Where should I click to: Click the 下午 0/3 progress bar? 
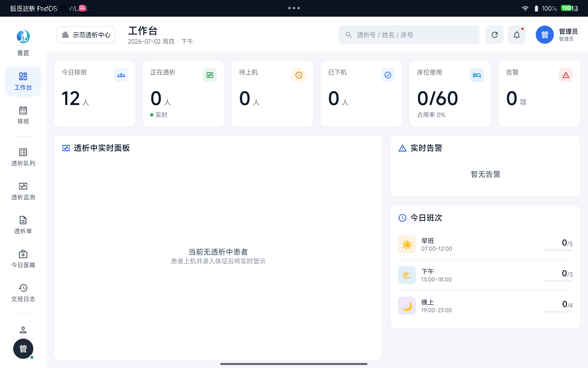click(x=558, y=281)
